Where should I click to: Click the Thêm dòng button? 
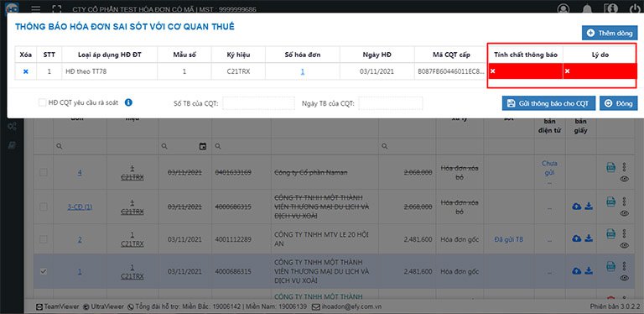[610, 33]
